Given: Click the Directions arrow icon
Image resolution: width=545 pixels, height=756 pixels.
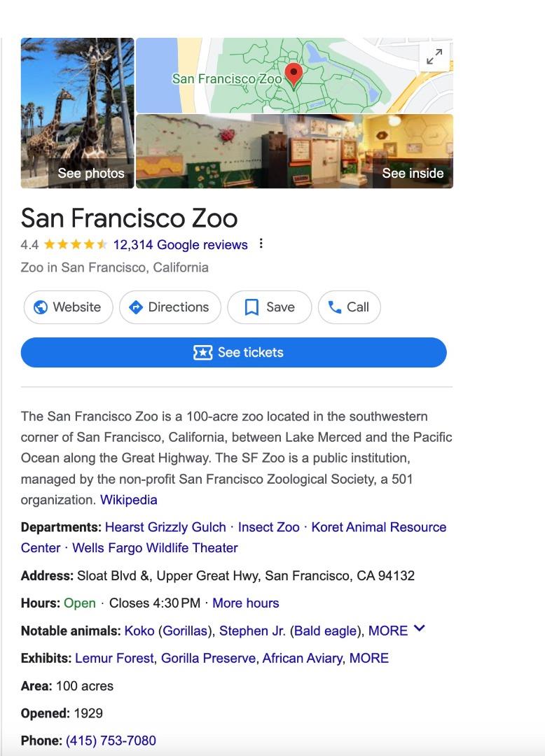Looking at the screenshot, I should [137, 307].
